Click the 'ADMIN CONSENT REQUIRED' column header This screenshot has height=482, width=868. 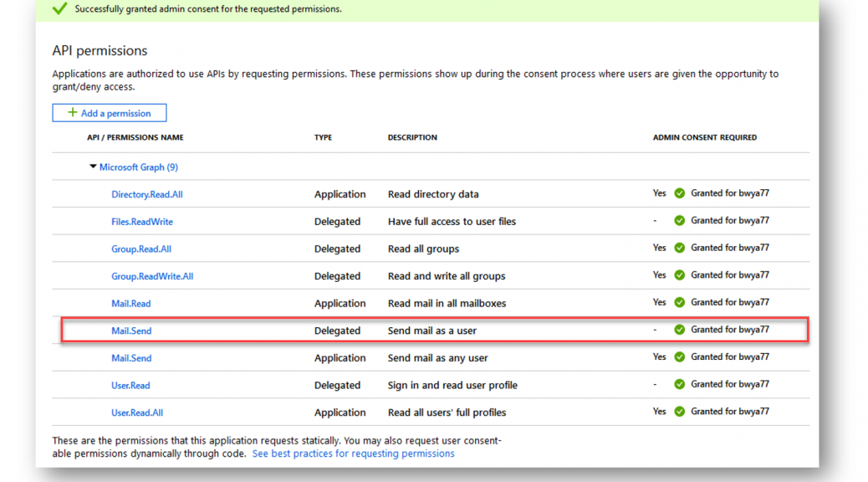(x=705, y=137)
